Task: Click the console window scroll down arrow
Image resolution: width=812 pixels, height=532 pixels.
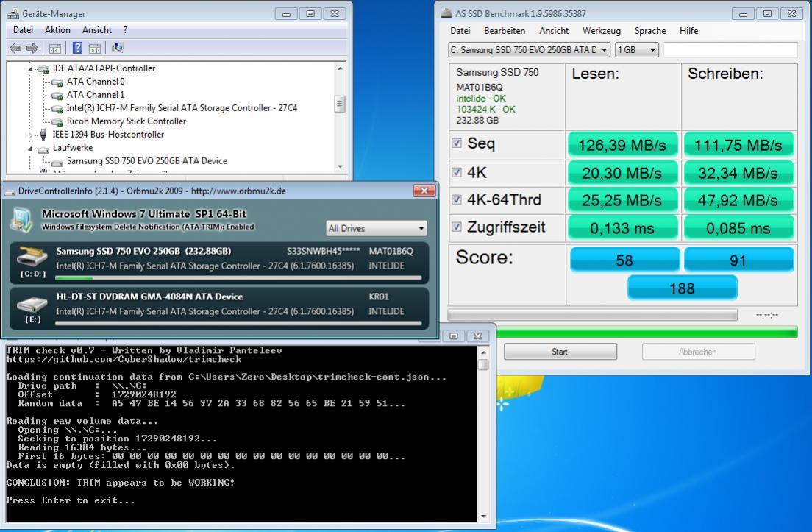Action: pos(483,516)
